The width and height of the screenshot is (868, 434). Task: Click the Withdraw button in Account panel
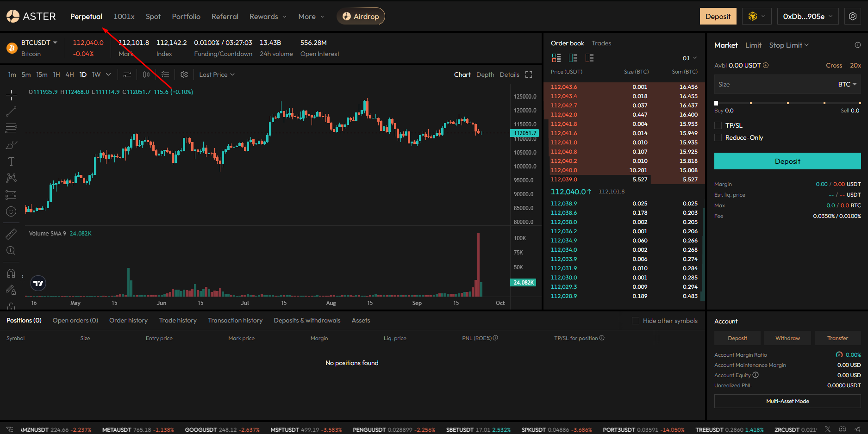click(x=787, y=338)
